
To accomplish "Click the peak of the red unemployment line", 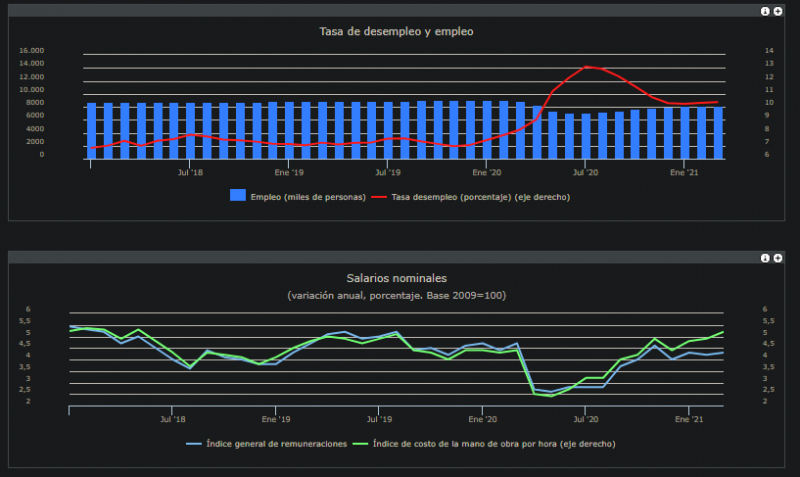I will [x=588, y=67].
